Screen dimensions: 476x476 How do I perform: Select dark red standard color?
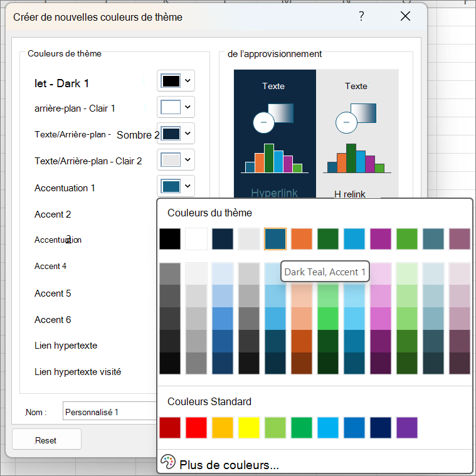(x=170, y=428)
